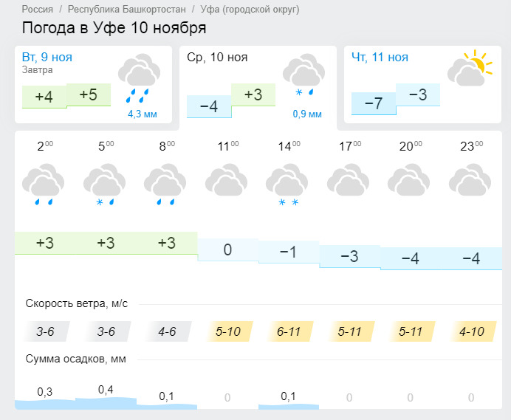Click the rainy cloud icon for Tuesday
This screenshot has height=420, width=511.
click(x=139, y=78)
